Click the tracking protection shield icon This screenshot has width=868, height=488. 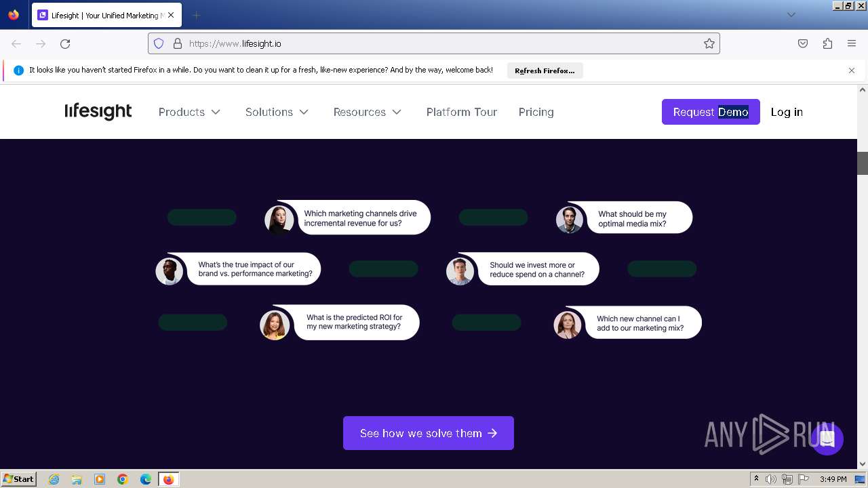(x=159, y=43)
